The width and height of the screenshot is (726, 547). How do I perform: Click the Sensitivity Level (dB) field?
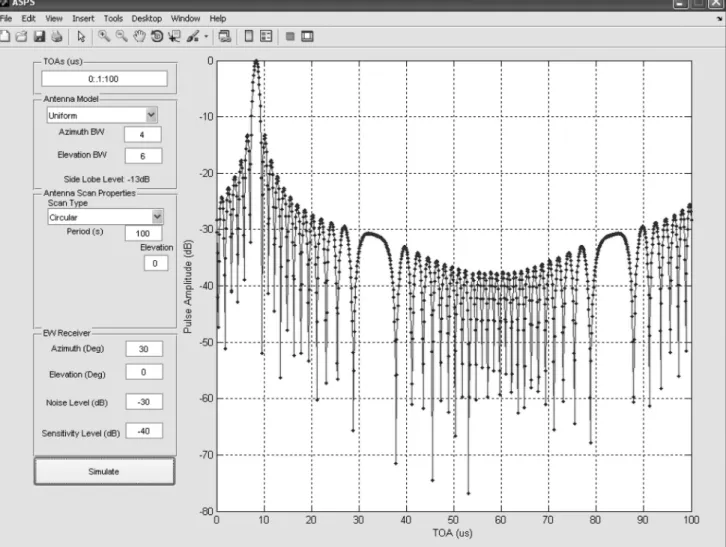pyautogui.click(x=144, y=431)
